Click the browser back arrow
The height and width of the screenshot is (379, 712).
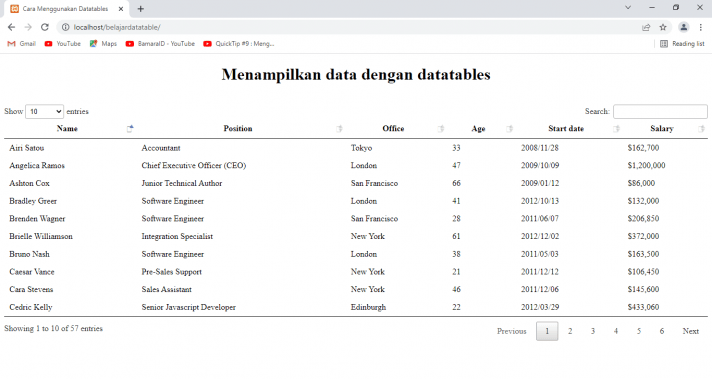[x=11, y=27]
